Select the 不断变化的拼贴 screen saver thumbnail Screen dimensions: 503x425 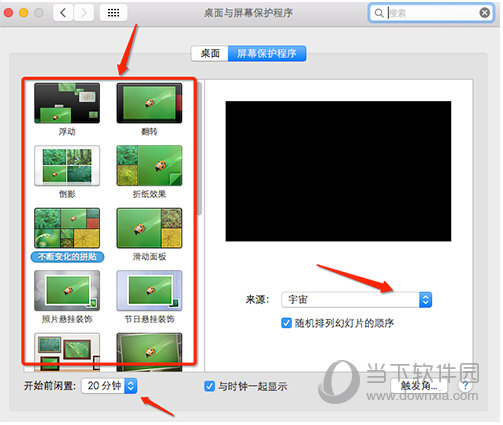67,228
